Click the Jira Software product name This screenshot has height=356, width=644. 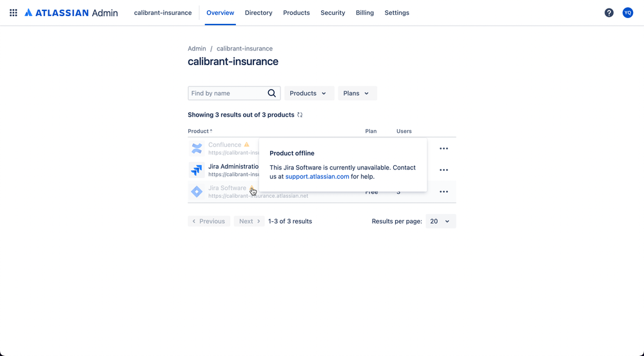(227, 188)
